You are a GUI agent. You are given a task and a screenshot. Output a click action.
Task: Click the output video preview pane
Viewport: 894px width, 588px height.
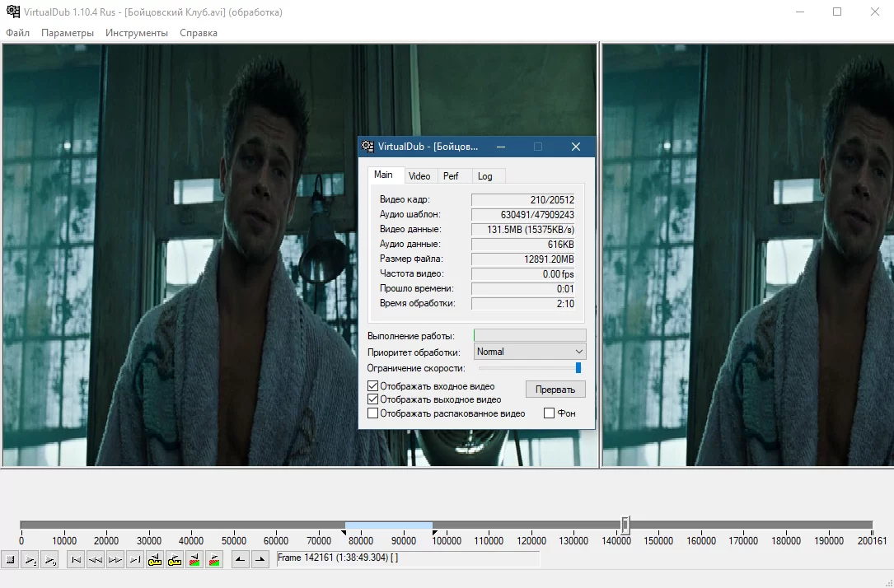click(747, 255)
